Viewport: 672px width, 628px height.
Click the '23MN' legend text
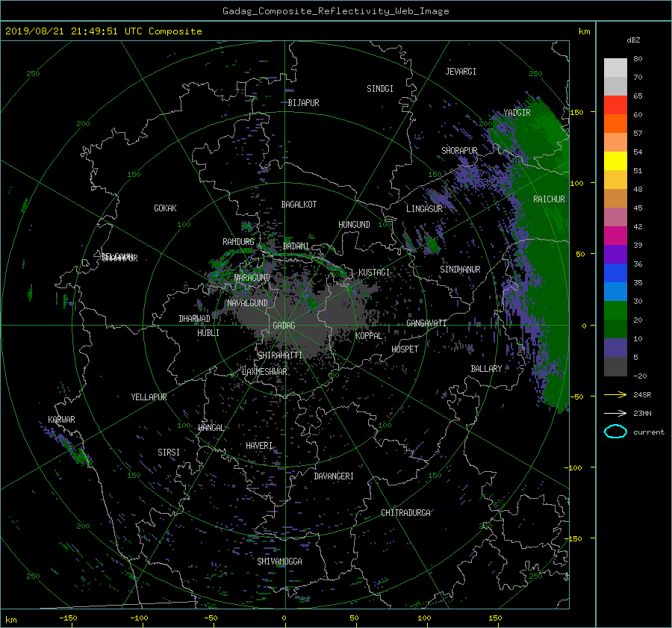(642, 413)
